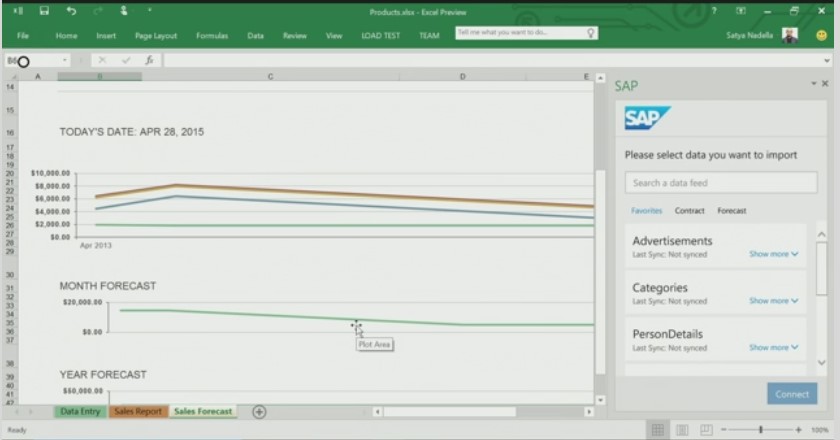The image size is (840, 440).
Task: Open the View ribbon tab
Action: (x=334, y=35)
